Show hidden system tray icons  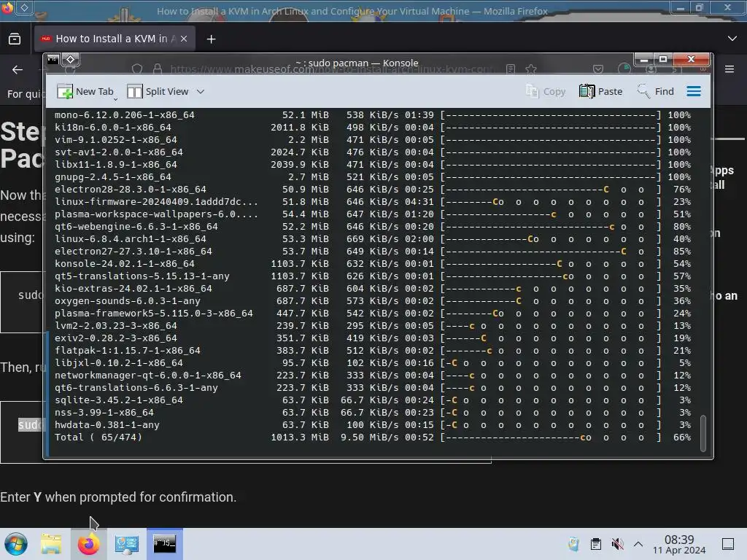click(x=638, y=544)
